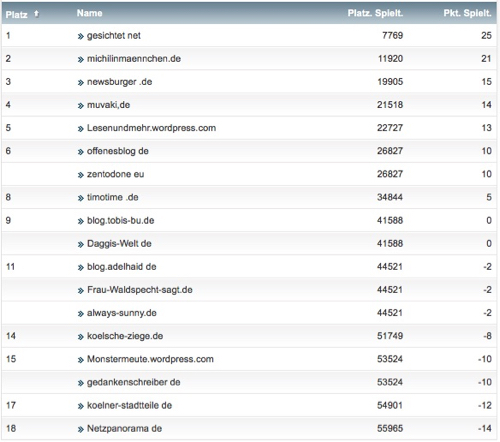Click the arrow icon beside Monstermeute.wordpress.com

point(80,360)
